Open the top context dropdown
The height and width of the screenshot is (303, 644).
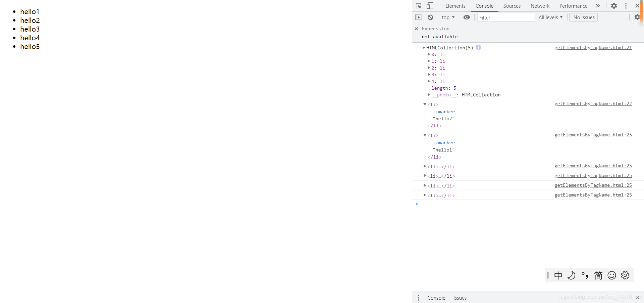[448, 17]
